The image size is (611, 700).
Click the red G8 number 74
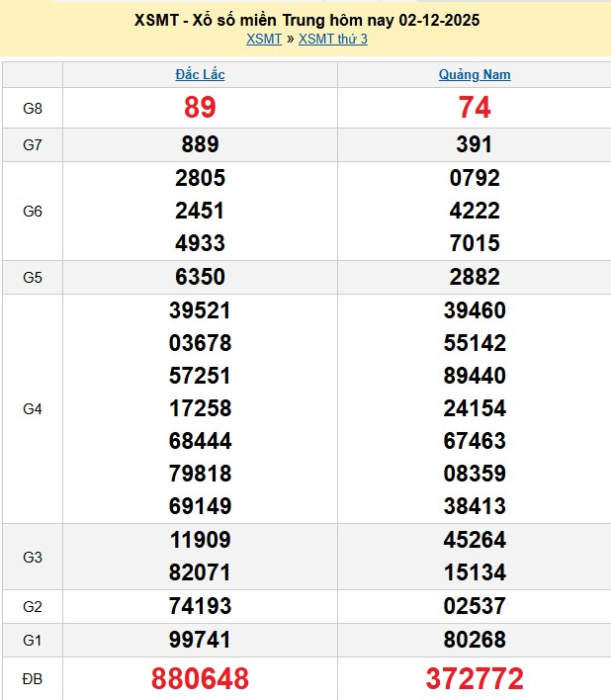(x=475, y=108)
